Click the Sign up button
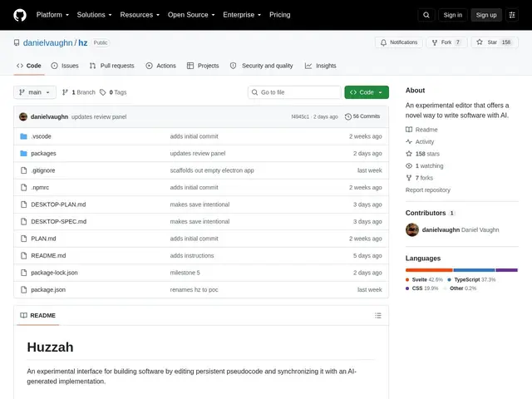 (x=485, y=15)
